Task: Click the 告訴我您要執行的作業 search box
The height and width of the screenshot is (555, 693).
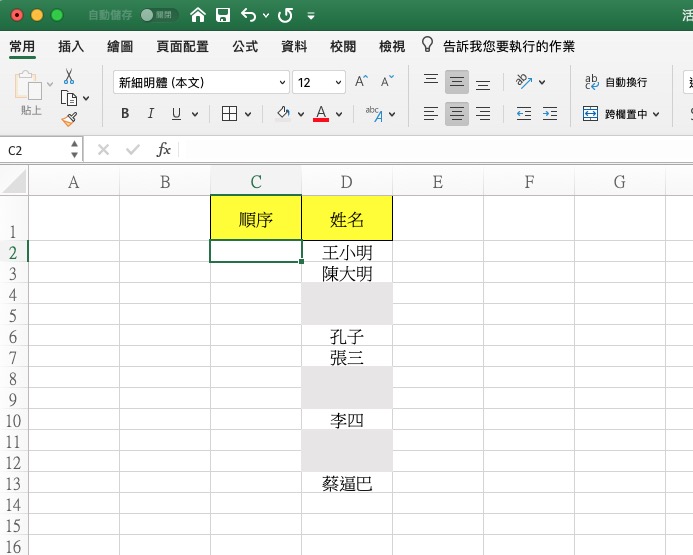Action: (509, 46)
